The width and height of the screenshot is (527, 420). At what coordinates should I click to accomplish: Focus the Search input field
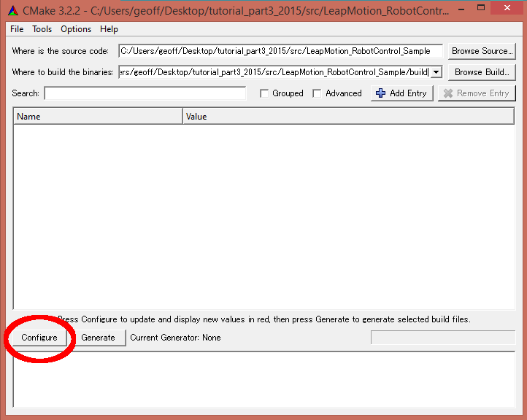point(145,93)
